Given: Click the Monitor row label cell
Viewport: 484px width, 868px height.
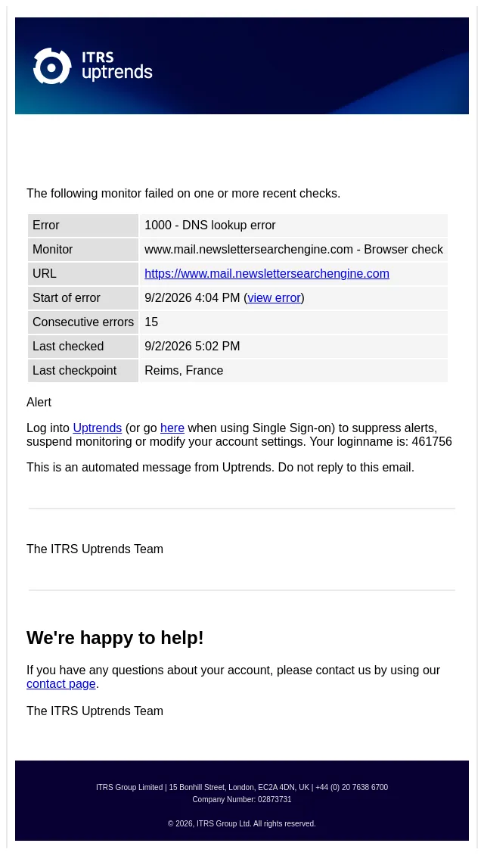Looking at the screenshot, I should click(83, 250).
